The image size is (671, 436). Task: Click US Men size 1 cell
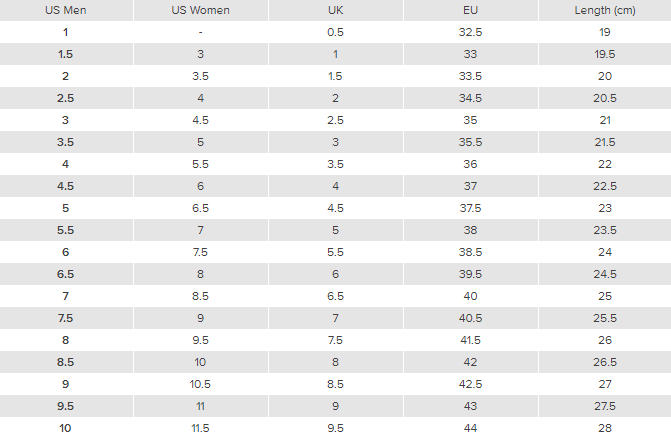click(66, 32)
